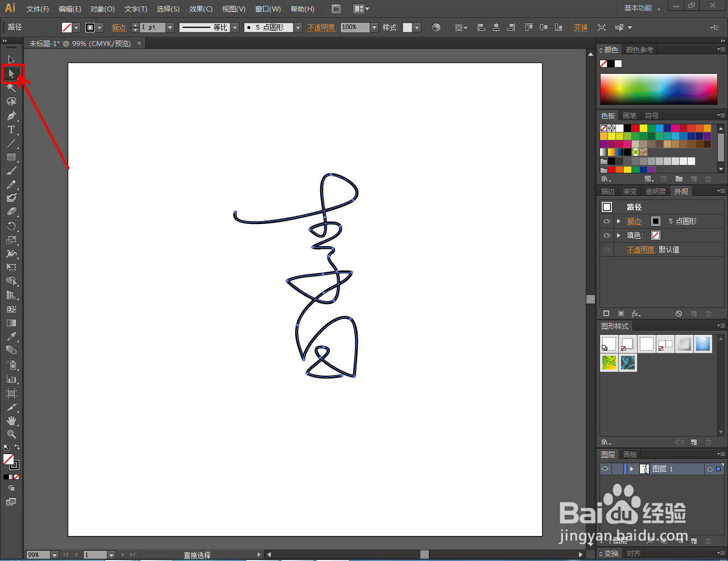Open the zoom level dropdown

(55, 555)
